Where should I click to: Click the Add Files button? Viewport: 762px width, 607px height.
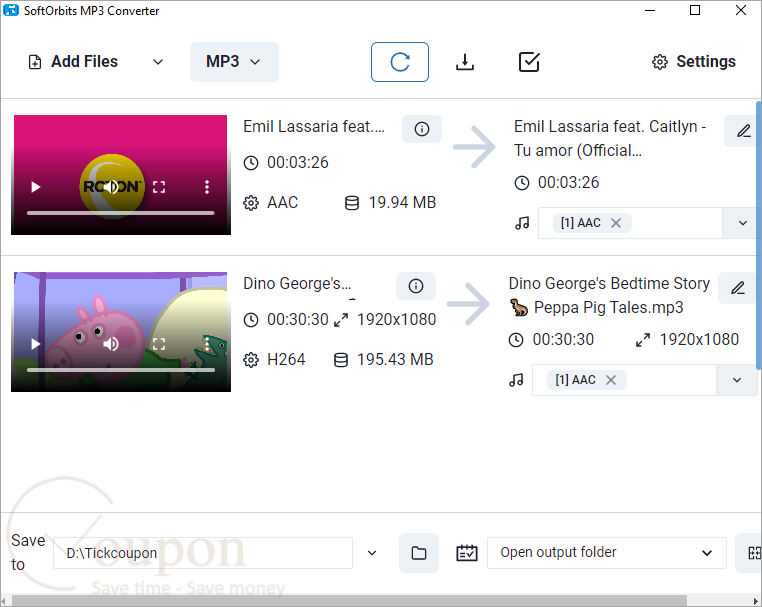73,62
